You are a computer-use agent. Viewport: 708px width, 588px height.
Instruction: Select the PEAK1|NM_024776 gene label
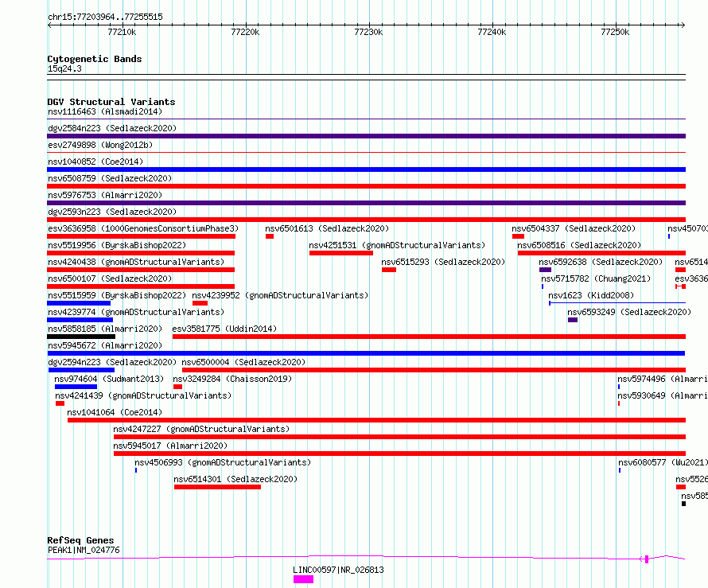click(x=84, y=550)
